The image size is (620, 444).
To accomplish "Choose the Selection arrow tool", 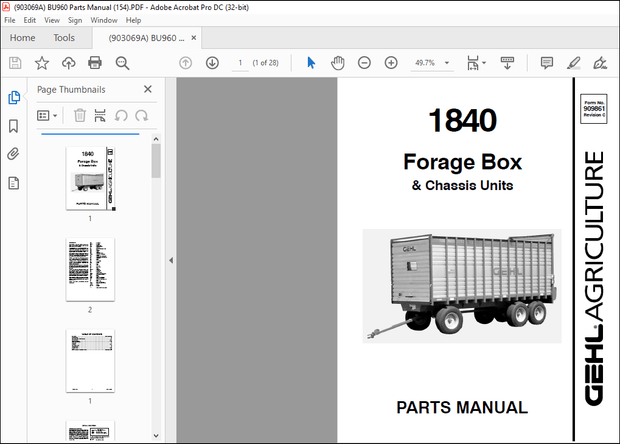I will (311, 63).
